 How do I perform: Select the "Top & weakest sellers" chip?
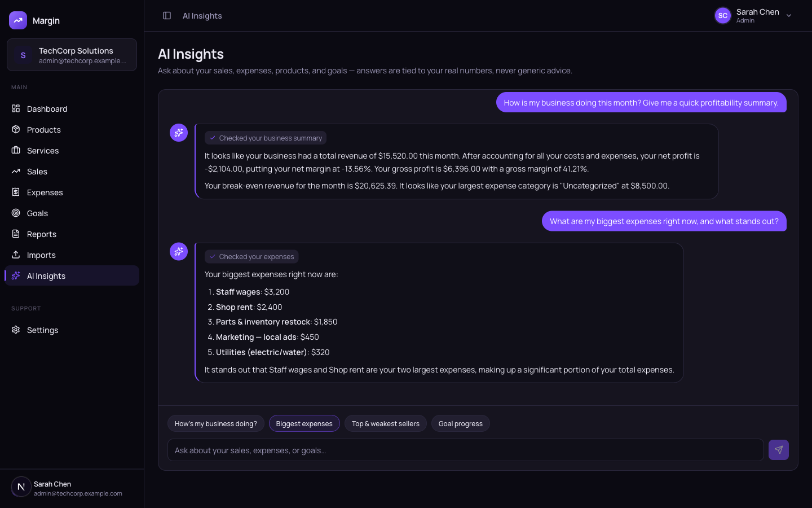tap(386, 423)
